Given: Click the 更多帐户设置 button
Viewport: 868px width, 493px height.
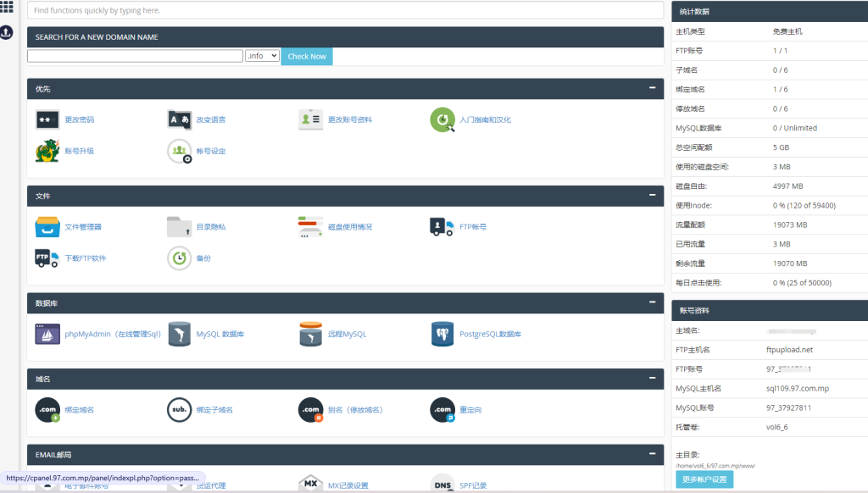Looking at the screenshot, I should point(704,479).
